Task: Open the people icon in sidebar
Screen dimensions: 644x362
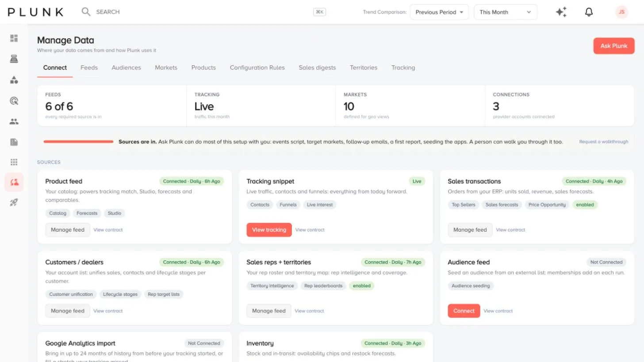Action: coord(14,122)
